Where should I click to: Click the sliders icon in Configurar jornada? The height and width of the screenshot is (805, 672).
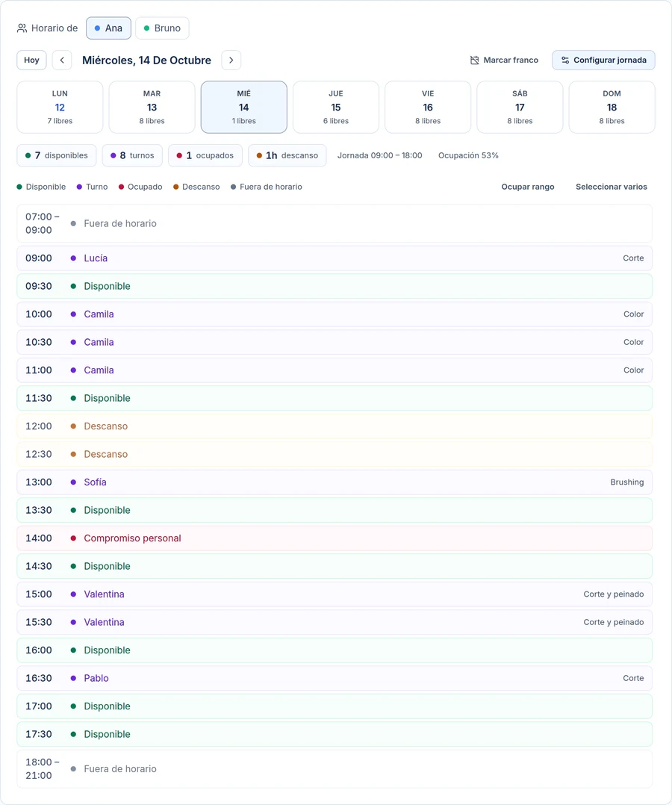pyautogui.click(x=565, y=60)
